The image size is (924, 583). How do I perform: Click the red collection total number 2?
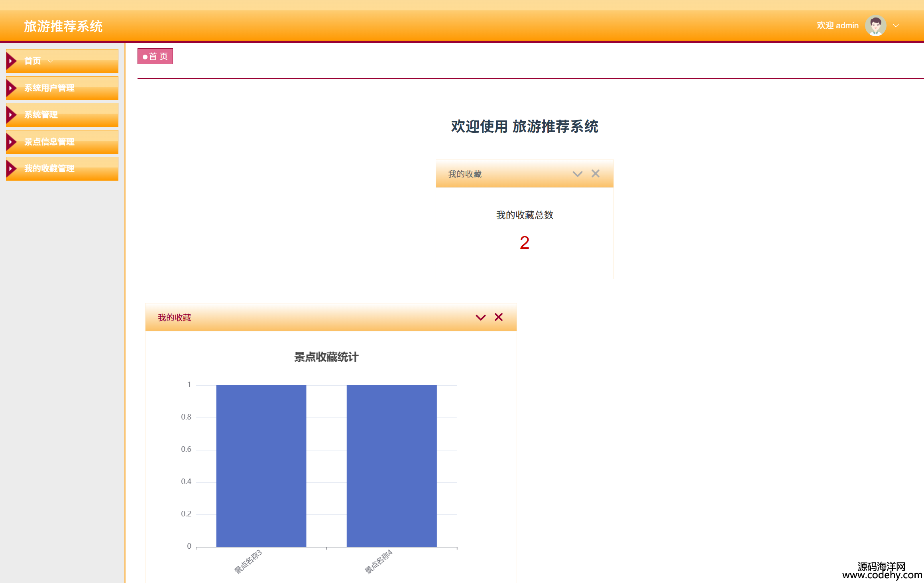tap(524, 243)
